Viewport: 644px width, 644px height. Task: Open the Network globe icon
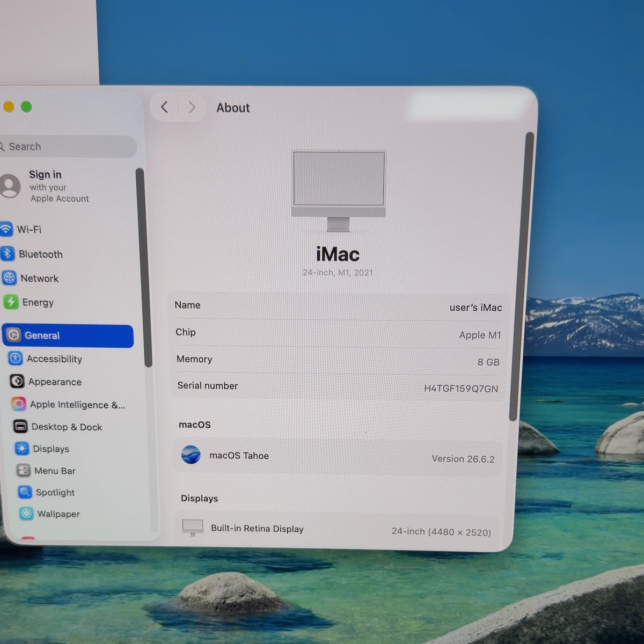[9, 278]
